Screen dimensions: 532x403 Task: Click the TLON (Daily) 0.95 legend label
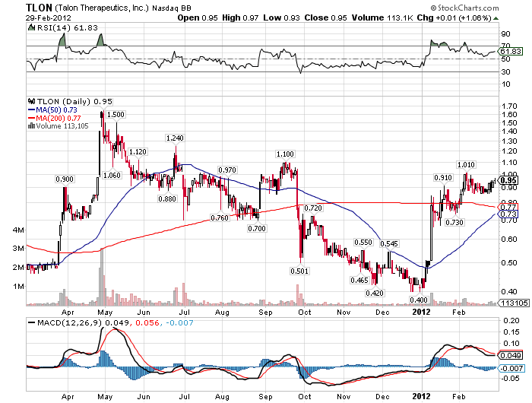click(74, 101)
